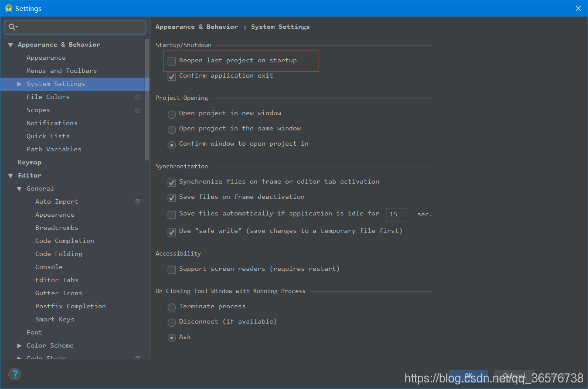The image size is (588, 389).
Task: Select Open project in new window
Action: (x=172, y=114)
